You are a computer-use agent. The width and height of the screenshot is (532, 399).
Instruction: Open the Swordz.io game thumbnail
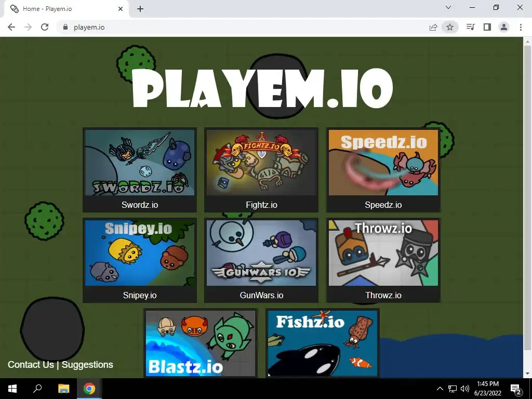[x=140, y=163]
